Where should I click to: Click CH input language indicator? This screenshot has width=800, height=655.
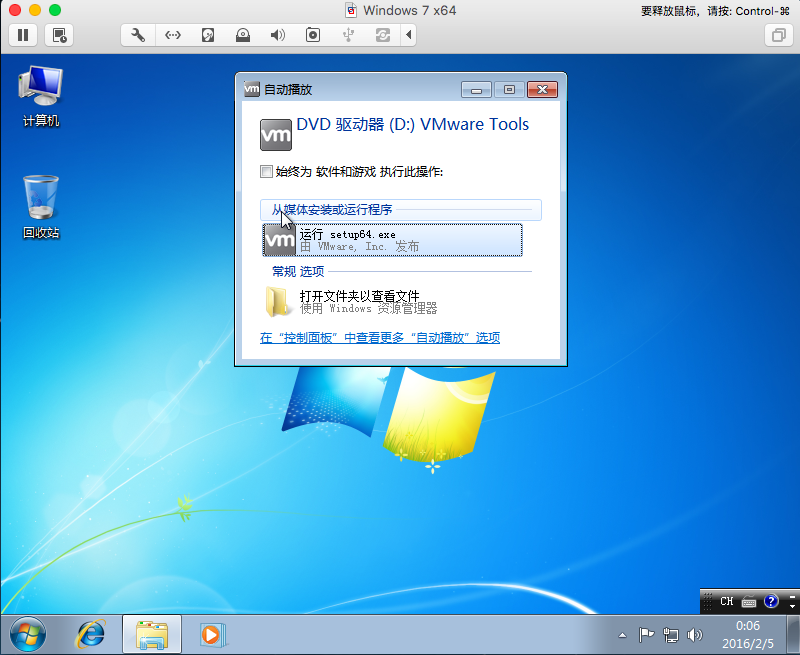pyautogui.click(x=727, y=601)
